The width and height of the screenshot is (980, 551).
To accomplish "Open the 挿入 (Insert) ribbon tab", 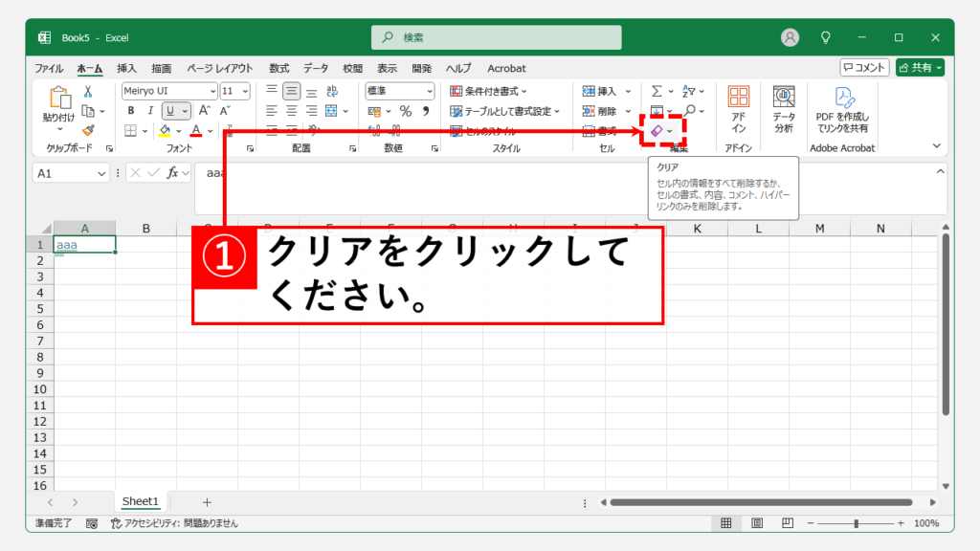I will (126, 69).
